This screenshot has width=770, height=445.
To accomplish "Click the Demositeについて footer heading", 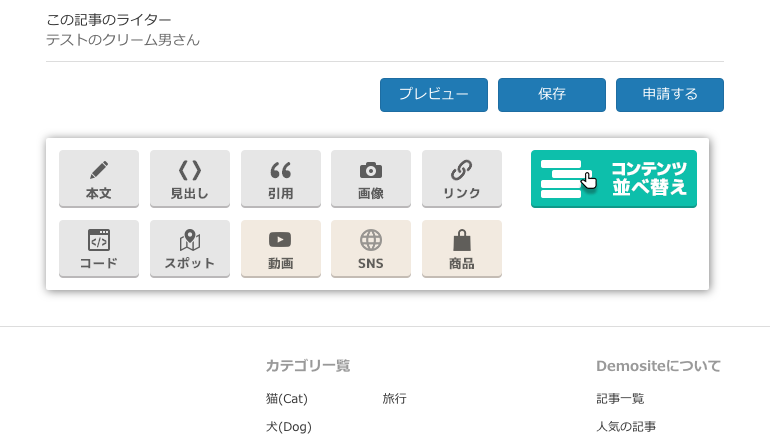I will [658, 366].
